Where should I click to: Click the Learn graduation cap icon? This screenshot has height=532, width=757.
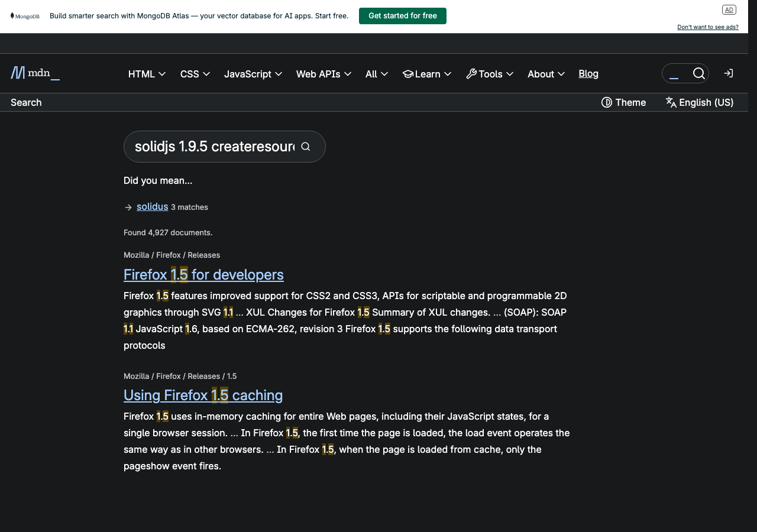407,74
